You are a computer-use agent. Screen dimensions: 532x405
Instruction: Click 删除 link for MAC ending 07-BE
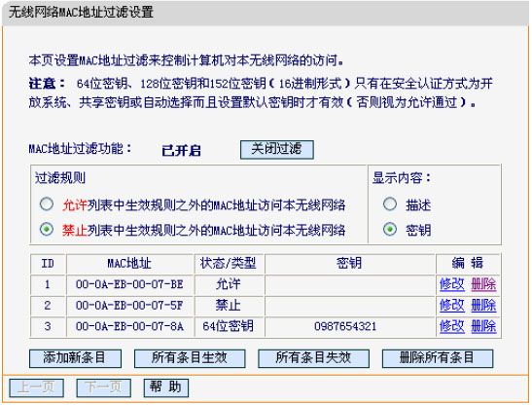click(x=483, y=284)
